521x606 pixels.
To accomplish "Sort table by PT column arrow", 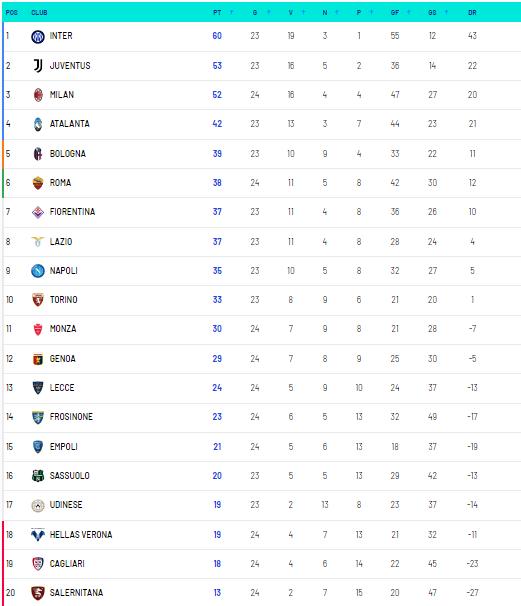I will (232, 12).
